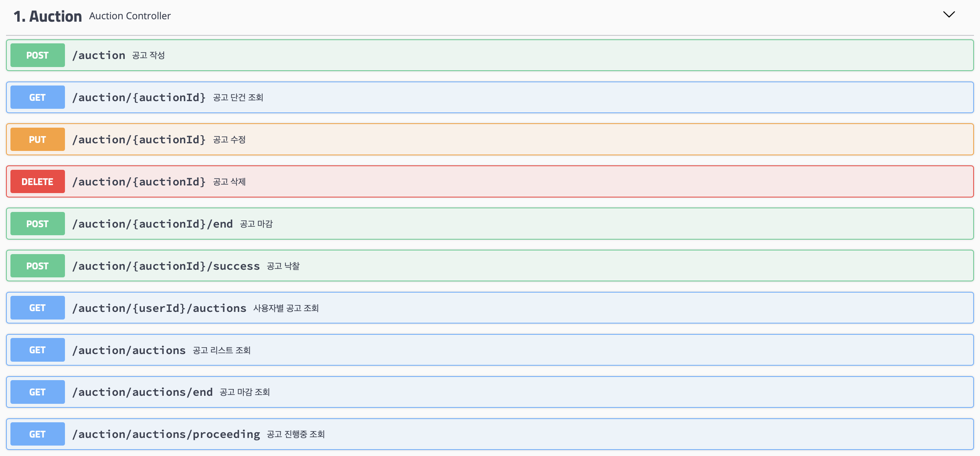
Task: Click the GET badge for the proceeding endpoint
Action: (x=38, y=434)
